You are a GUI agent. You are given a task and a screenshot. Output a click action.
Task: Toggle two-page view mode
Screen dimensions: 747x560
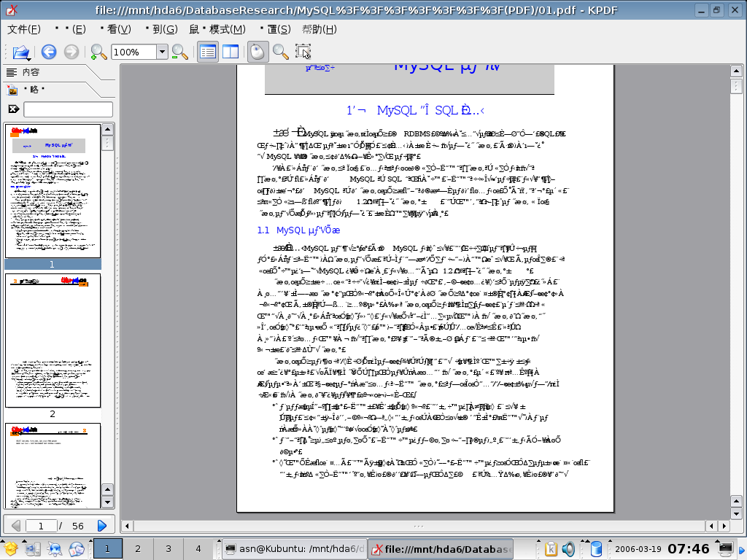[231, 52]
